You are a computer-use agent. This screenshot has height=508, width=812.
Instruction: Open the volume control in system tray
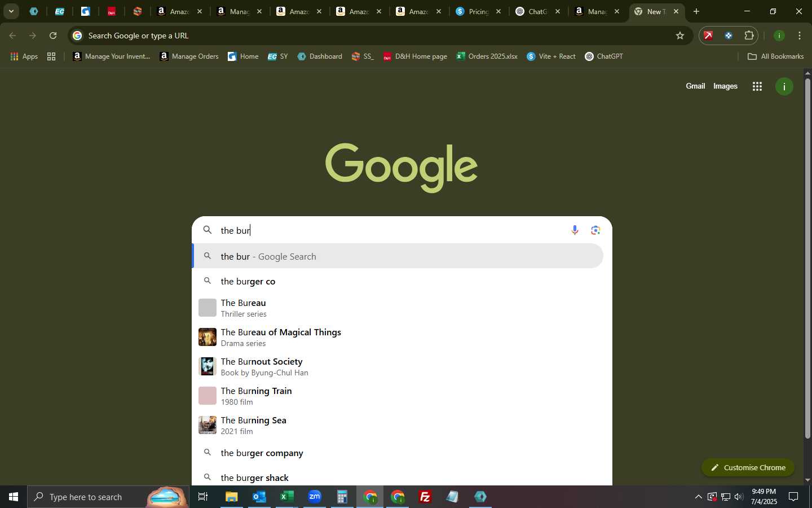point(739,497)
